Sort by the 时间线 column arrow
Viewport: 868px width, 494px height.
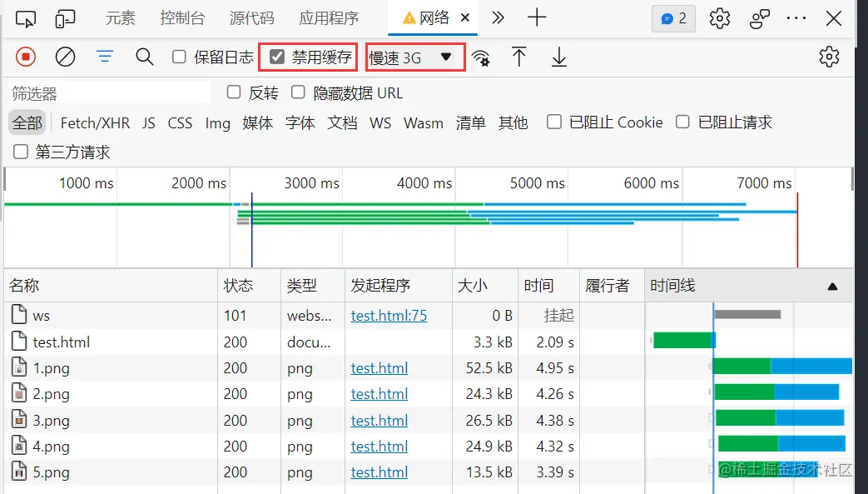coord(832,287)
